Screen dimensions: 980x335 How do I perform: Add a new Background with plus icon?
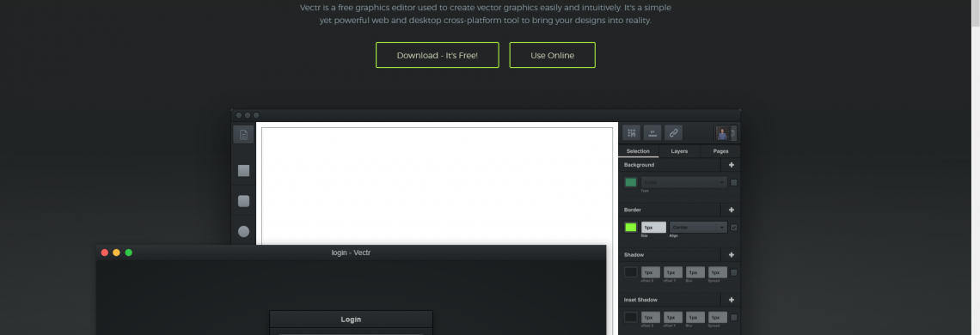pyautogui.click(x=732, y=165)
